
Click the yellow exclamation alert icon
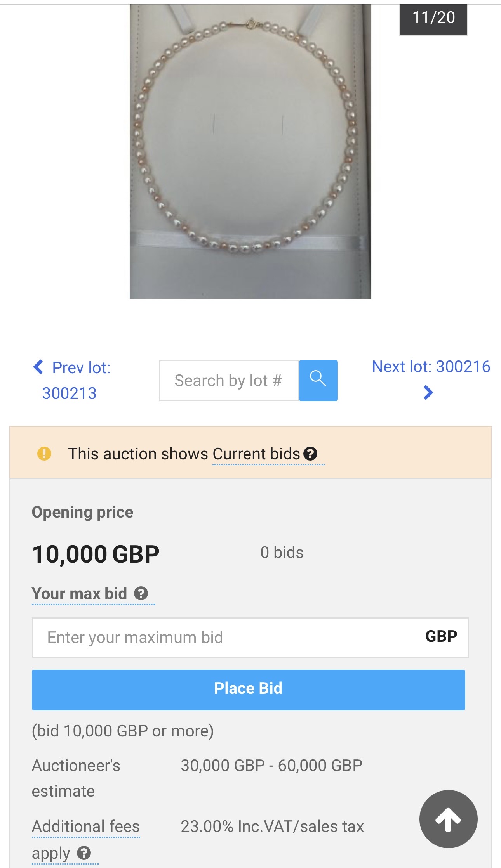(x=44, y=453)
